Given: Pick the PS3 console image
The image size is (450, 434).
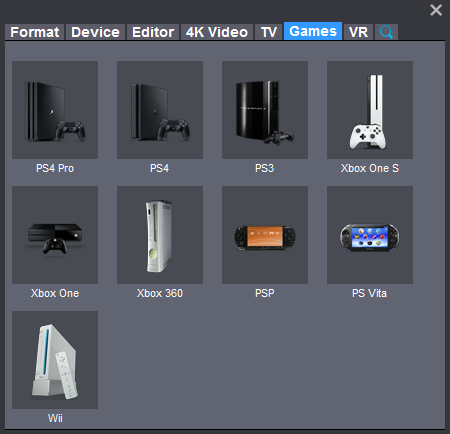Looking at the screenshot, I should [x=265, y=110].
